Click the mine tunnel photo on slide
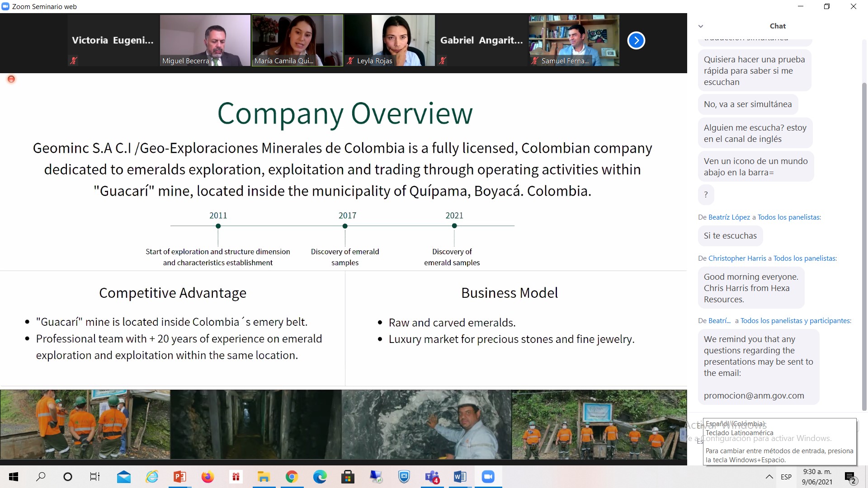Screen dimensions: 868x488 (x=256, y=425)
